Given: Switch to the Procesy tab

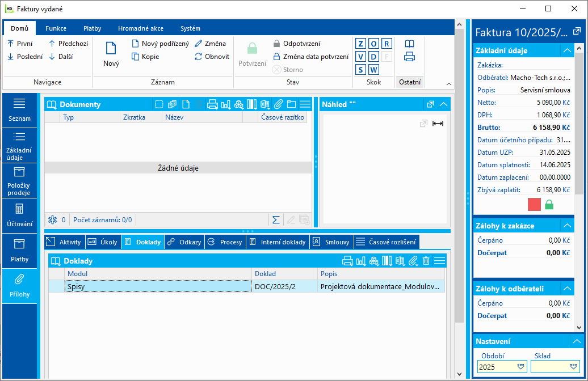Looking at the screenshot, I should tap(226, 242).
